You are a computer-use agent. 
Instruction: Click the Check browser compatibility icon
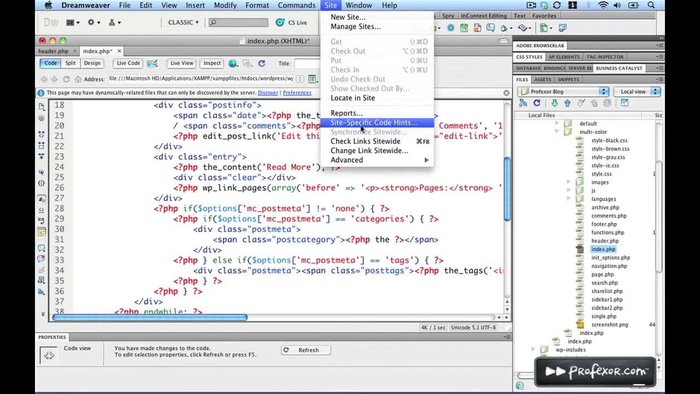[x=152, y=64]
